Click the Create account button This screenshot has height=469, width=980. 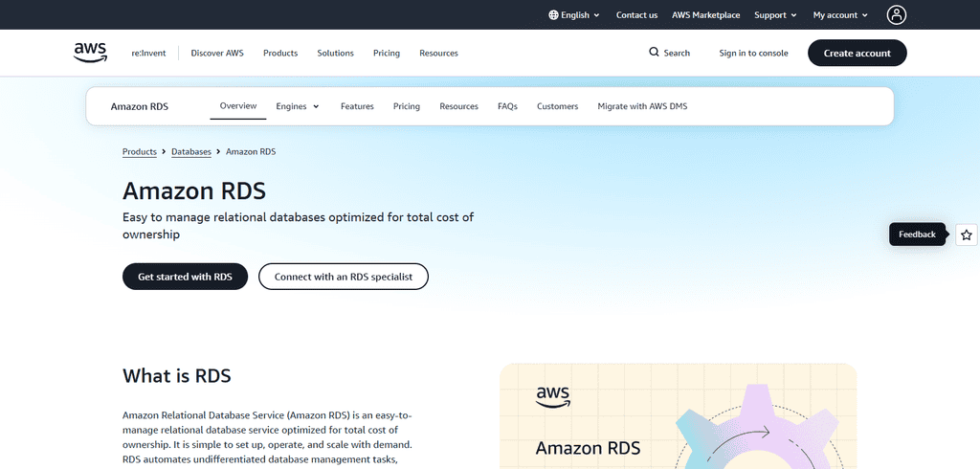pyautogui.click(x=857, y=54)
